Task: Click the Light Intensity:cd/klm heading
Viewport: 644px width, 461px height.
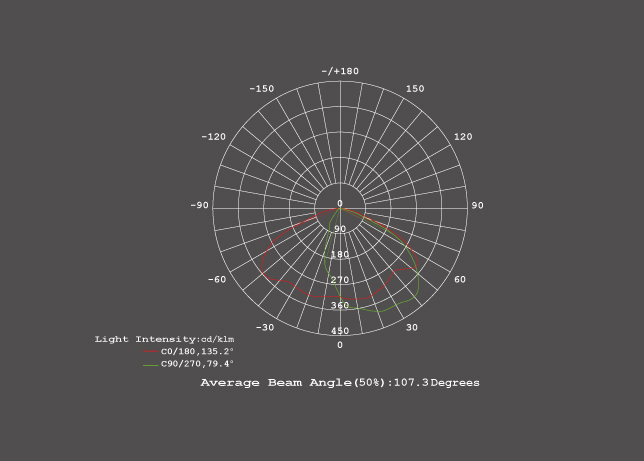Action: pos(164,340)
